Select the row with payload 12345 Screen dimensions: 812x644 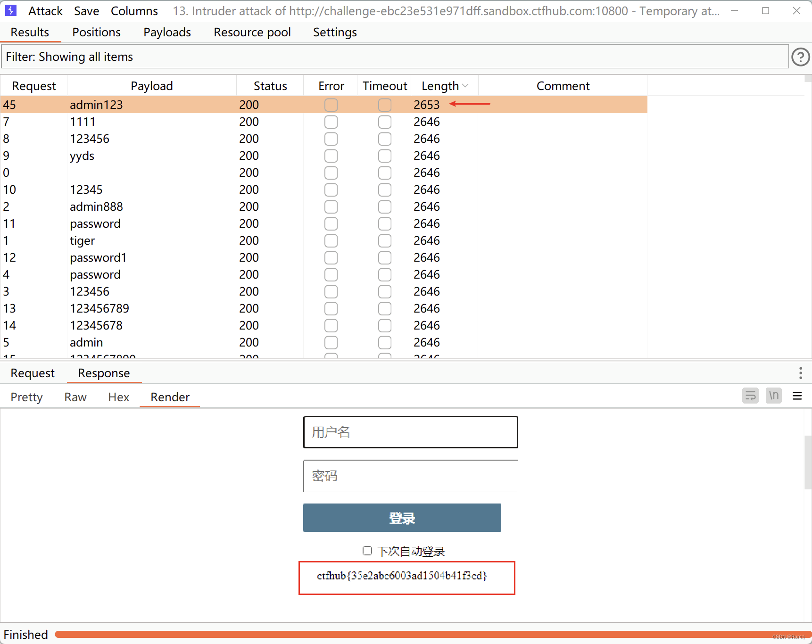coord(324,190)
